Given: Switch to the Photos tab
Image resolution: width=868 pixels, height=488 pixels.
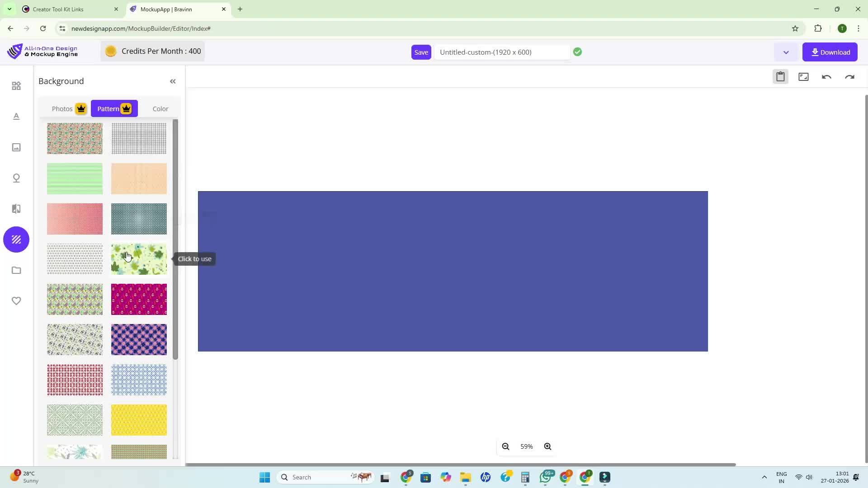Looking at the screenshot, I should [x=62, y=109].
